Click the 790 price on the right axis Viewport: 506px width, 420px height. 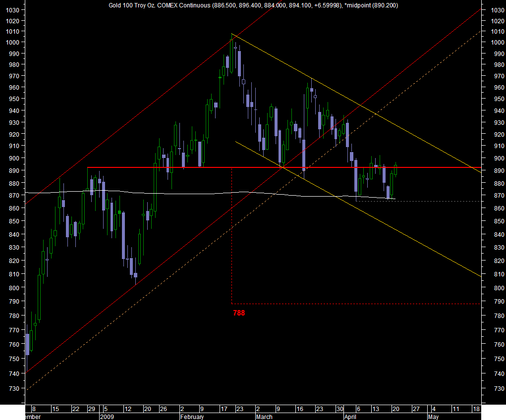coord(499,301)
